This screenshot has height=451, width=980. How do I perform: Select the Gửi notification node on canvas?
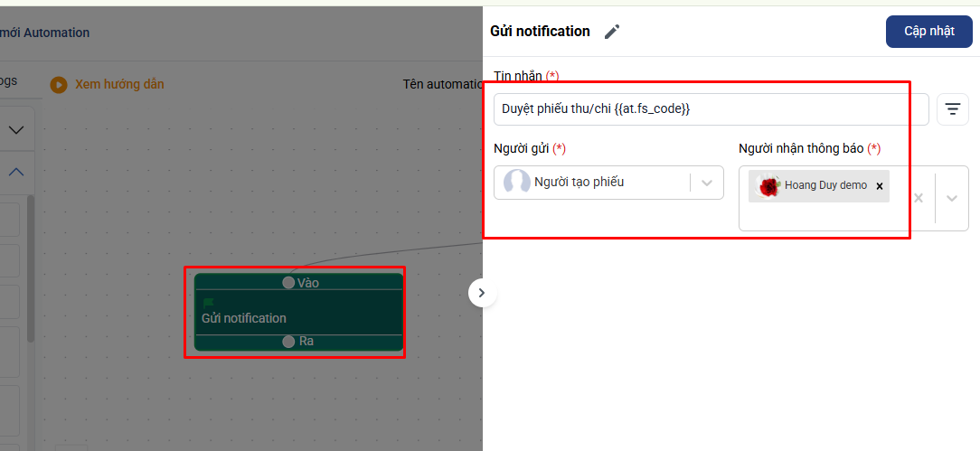[298, 318]
